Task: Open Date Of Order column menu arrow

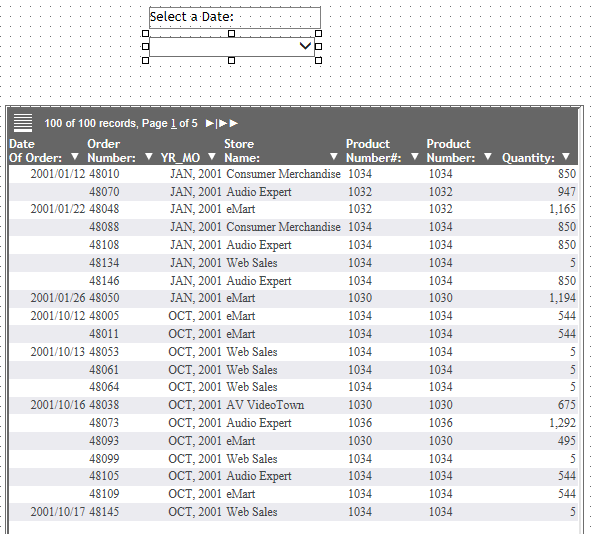Action: coord(75,156)
